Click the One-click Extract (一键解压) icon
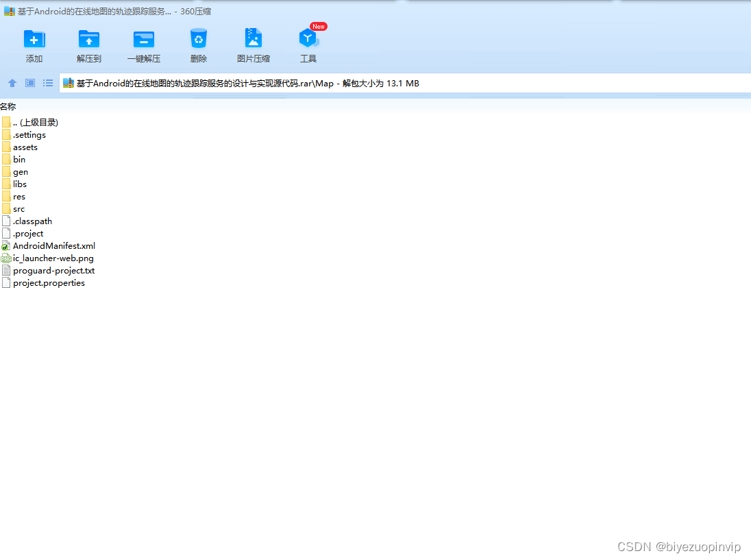The width and height of the screenshot is (751, 560). 144,39
